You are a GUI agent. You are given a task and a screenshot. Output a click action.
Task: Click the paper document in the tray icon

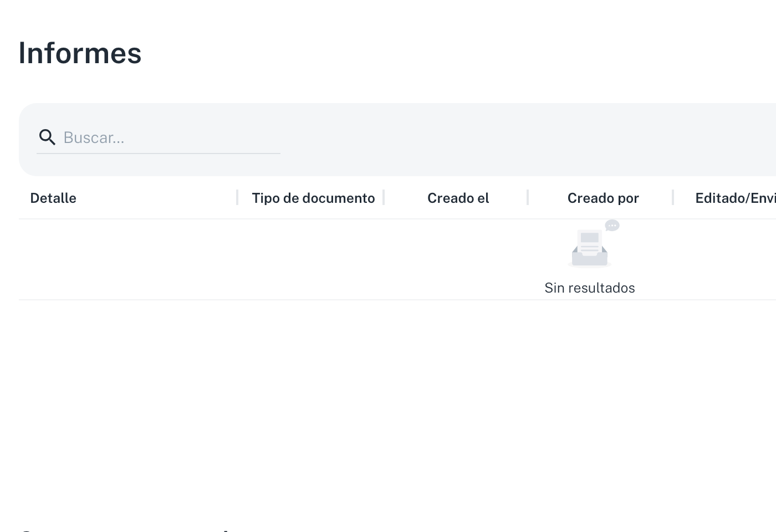point(590,243)
